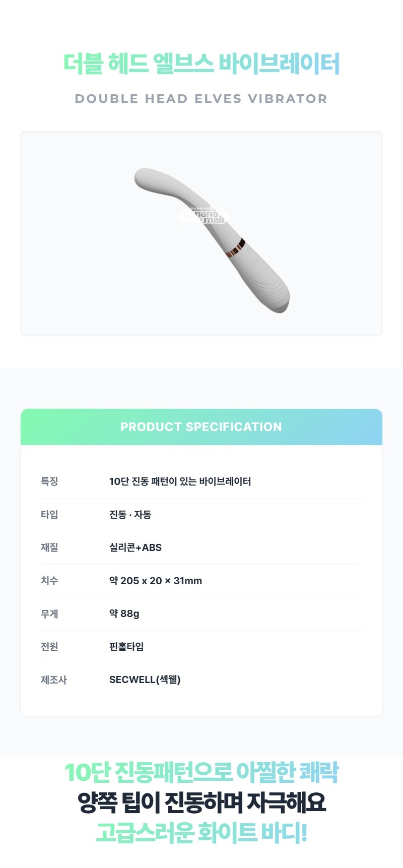This screenshot has height=868, width=403.
Task: Click the '무게' row label
Action: tap(49, 614)
